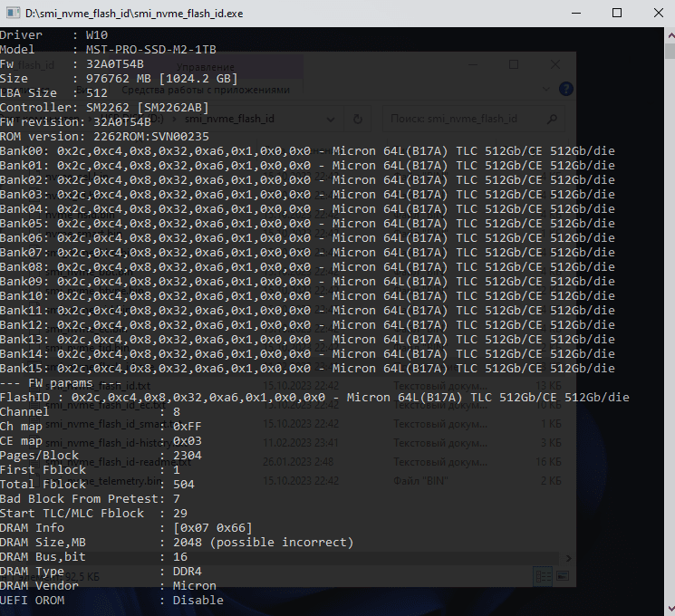Click the 'FlashID :' line label
The width and height of the screenshot is (675, 616).
click(32, 398)
